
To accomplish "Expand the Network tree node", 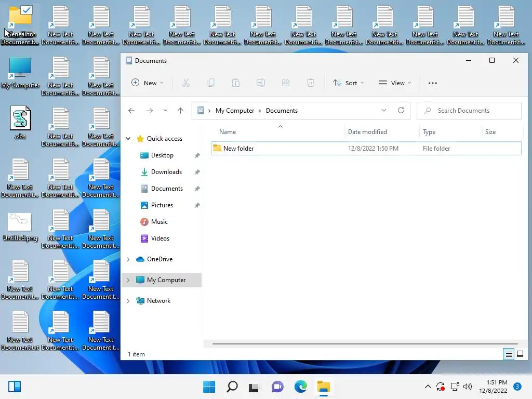I will 128,301.
